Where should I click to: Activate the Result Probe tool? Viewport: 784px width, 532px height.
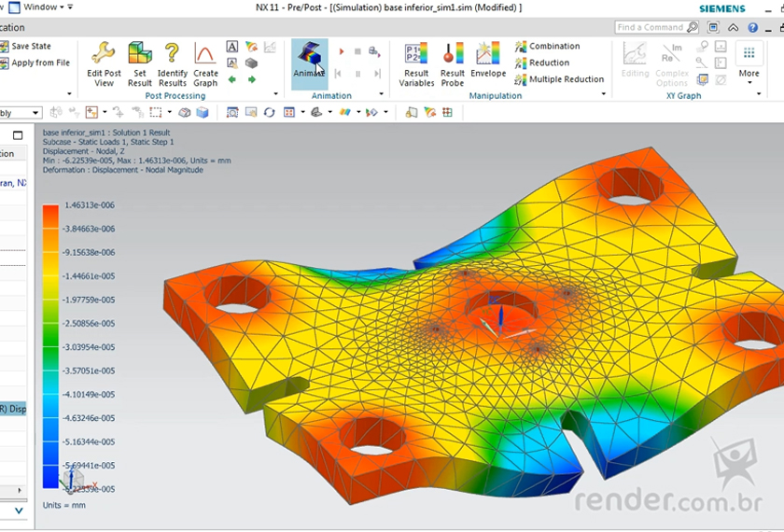(453, 63)
